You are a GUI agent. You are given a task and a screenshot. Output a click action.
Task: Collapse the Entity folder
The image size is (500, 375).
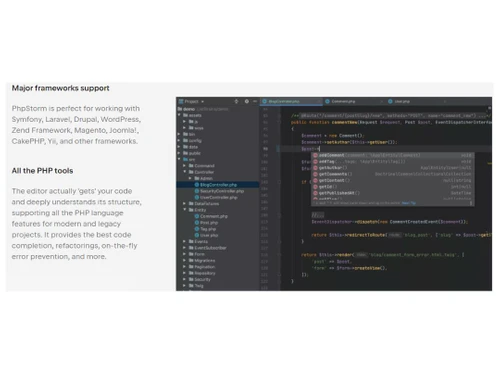[185, 210]
